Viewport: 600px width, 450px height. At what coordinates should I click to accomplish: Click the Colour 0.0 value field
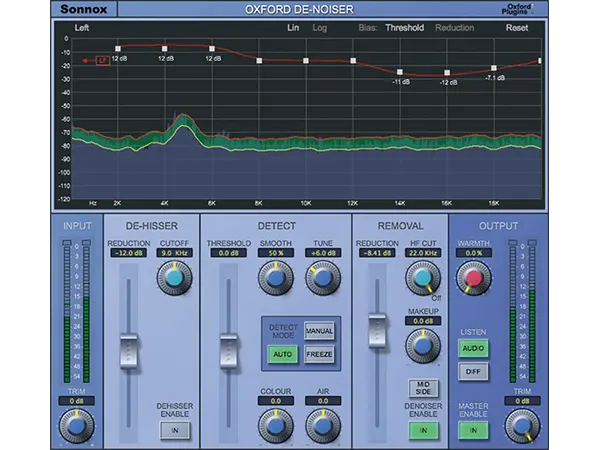pos(276,401)
